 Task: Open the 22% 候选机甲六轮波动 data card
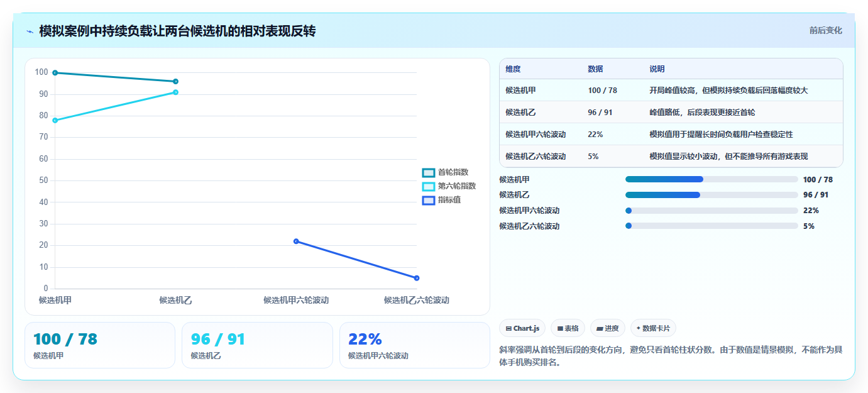pos(415,345)
